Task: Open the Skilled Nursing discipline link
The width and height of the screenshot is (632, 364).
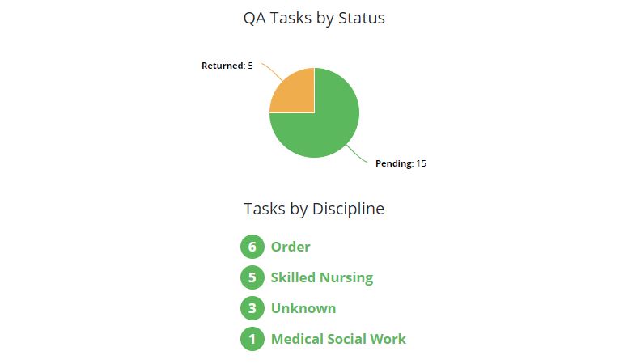Action: click(322, 277)
